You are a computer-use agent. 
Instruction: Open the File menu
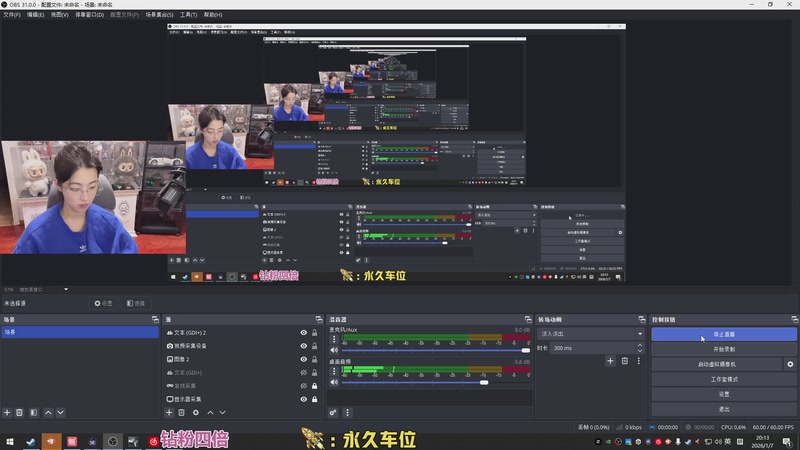12,15
